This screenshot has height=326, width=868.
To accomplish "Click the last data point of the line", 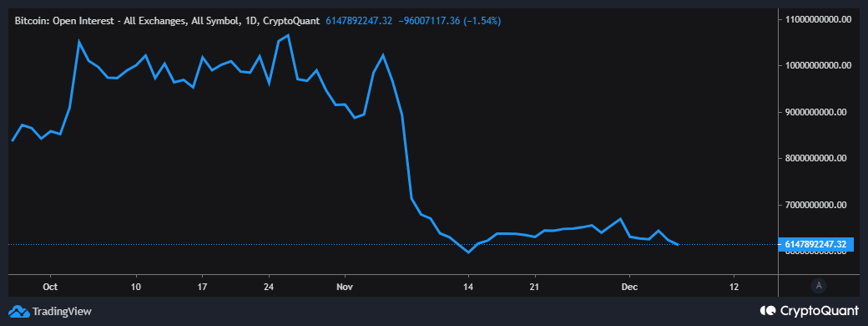I will tap(678, 244).
